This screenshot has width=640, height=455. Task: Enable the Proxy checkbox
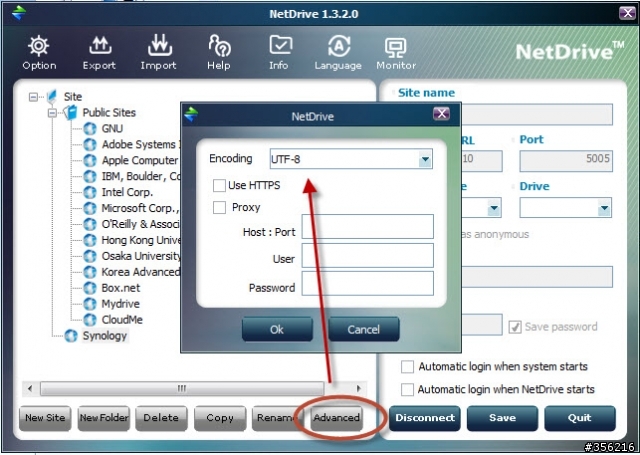(219, 207)
